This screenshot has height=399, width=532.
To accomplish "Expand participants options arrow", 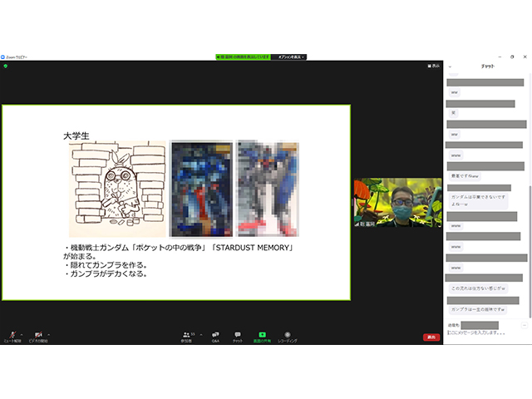I will pyautogui.click(x=201, y=334).
